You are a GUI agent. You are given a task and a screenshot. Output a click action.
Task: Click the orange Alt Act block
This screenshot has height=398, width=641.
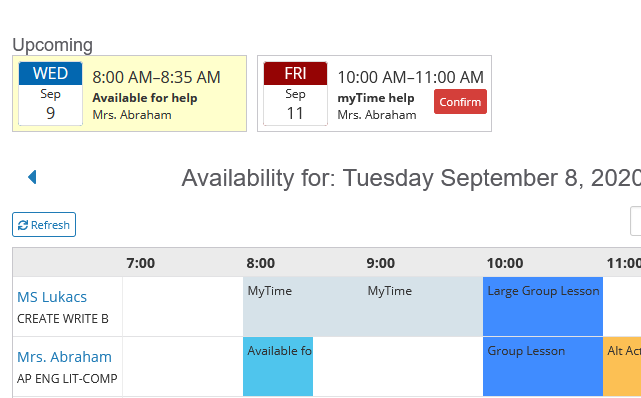(x=622, y=367)
